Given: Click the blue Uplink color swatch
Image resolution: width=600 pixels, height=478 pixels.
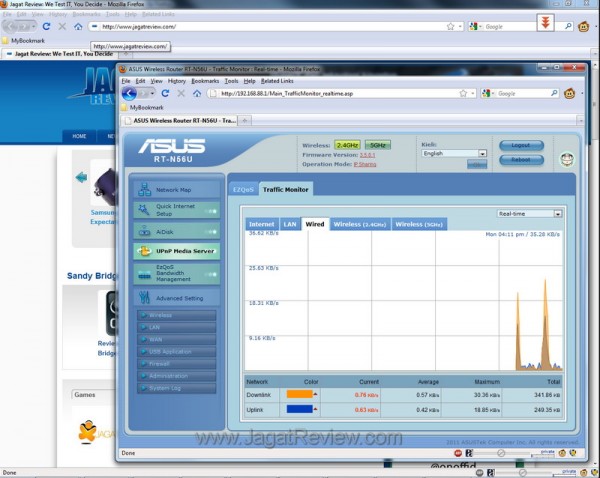Looking at the screenshot, I should coord(300,409).
